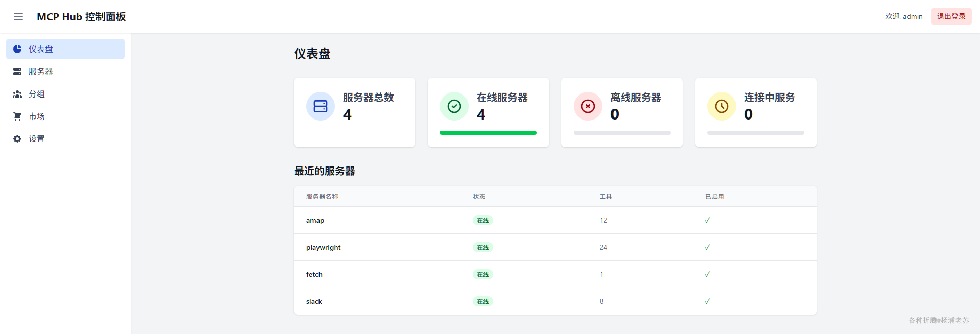Click the red offline X-circle icon

coord(588,106)
